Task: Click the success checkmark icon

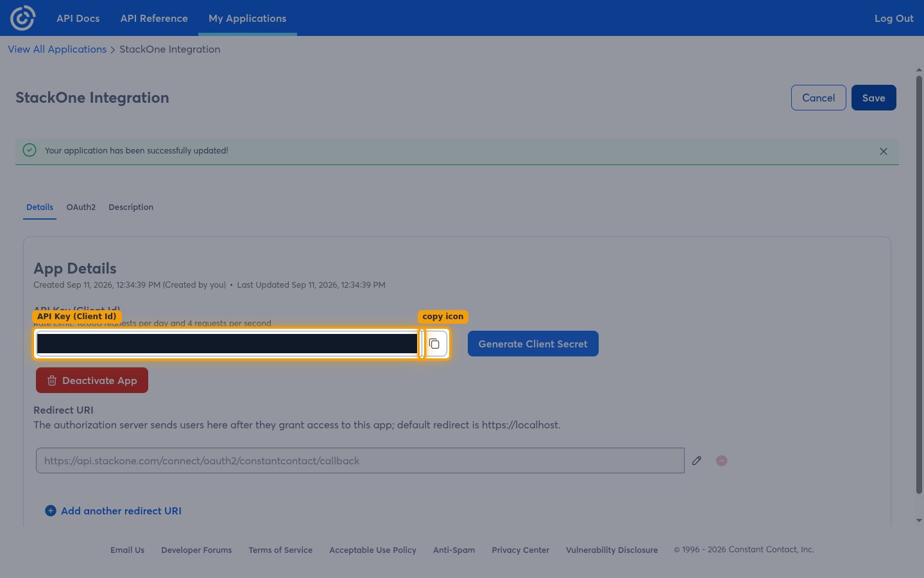Action: point(30,150)
